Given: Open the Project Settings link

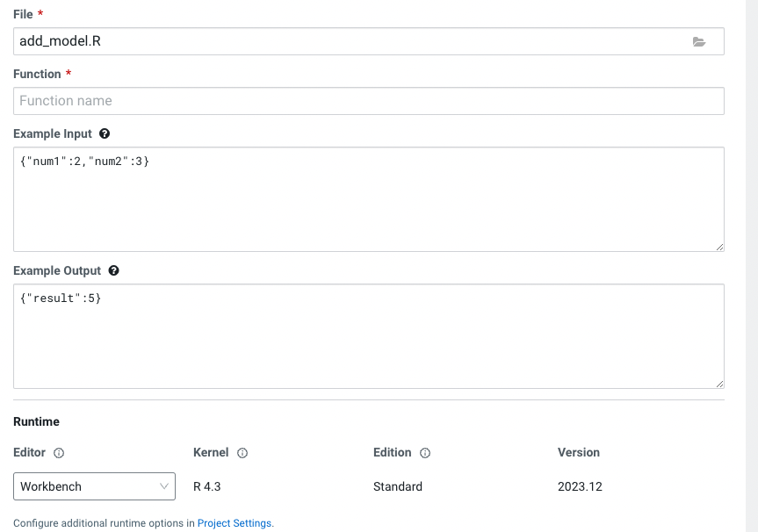Looking at the screenshot, I should coord(235,523).
